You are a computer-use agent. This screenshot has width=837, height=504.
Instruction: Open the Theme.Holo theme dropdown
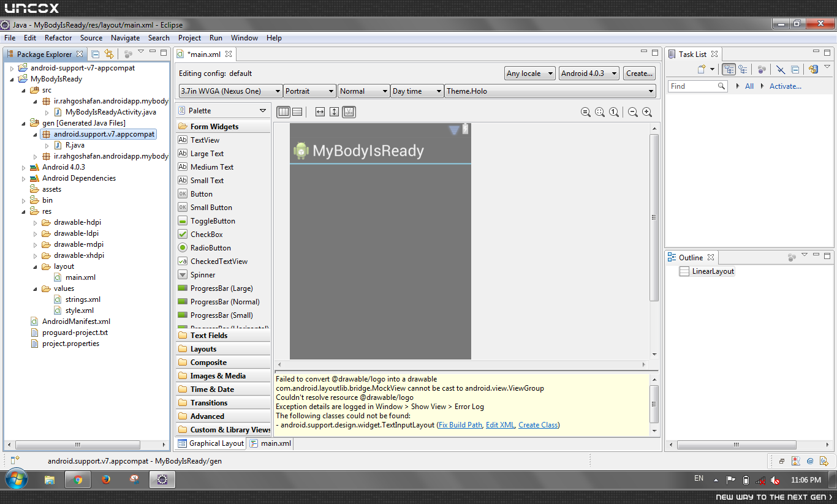[x=550, y=91]
